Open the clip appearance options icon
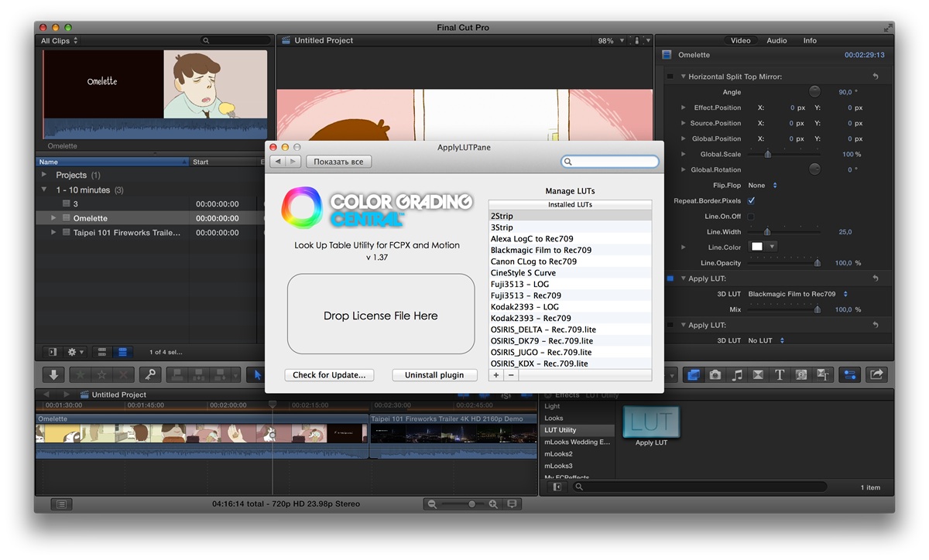This screenshot has height=560, width=929. [x=511, y=504]
